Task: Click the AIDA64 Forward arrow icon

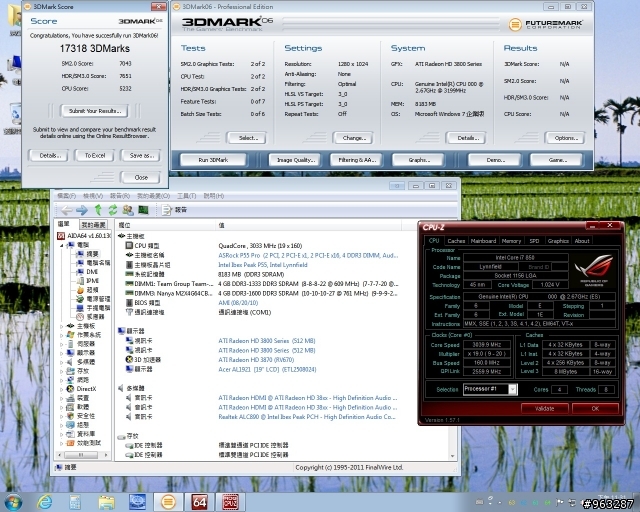Action: tap(82, 210)
